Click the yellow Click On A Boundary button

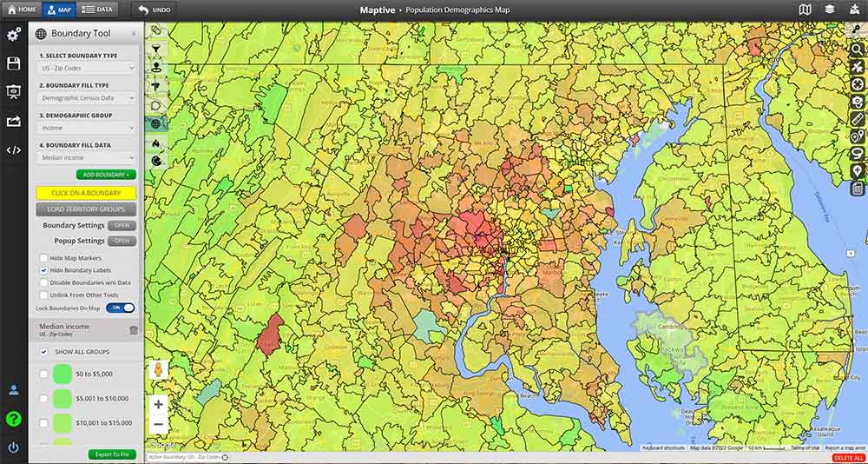pos(86,193)
